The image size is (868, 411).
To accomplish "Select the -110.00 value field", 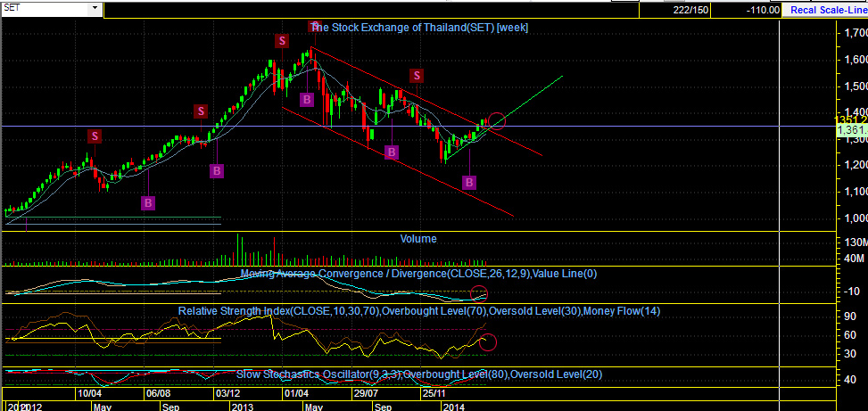I will (746, 10).
